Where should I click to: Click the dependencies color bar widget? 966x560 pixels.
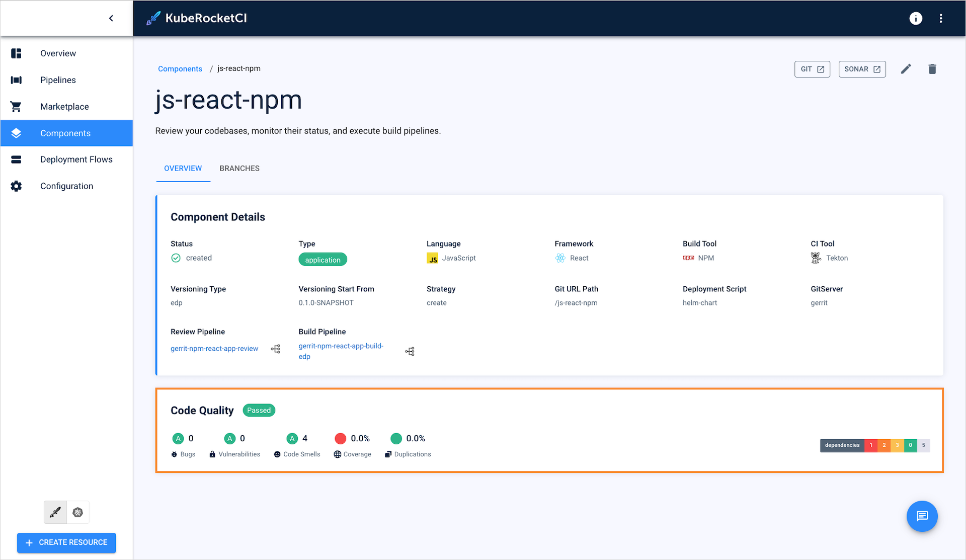click(874, 445)
